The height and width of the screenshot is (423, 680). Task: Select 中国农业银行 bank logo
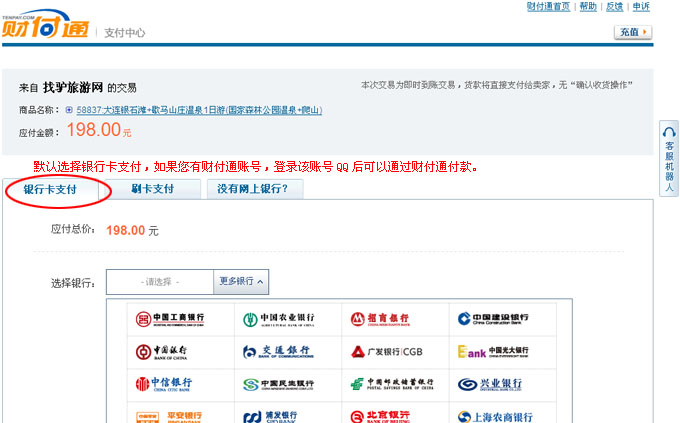pos(278,319)
